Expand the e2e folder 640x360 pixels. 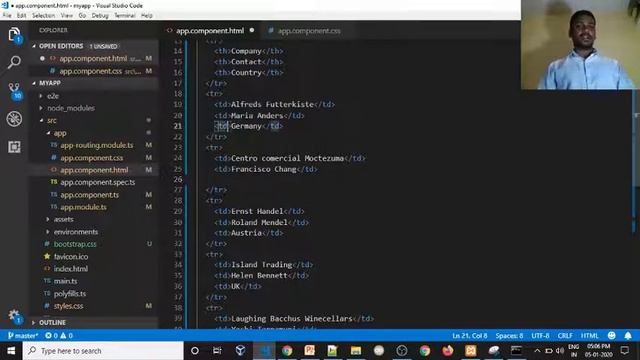(x=53, y=96)
